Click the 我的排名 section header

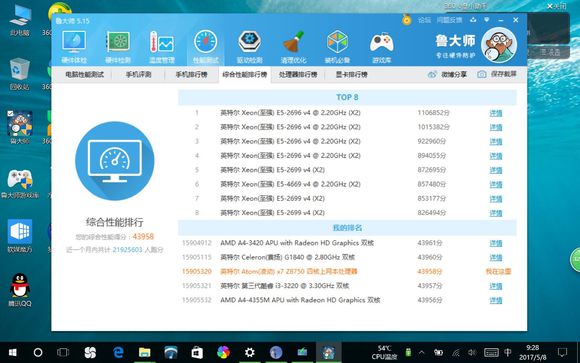[x=347, y=228]
